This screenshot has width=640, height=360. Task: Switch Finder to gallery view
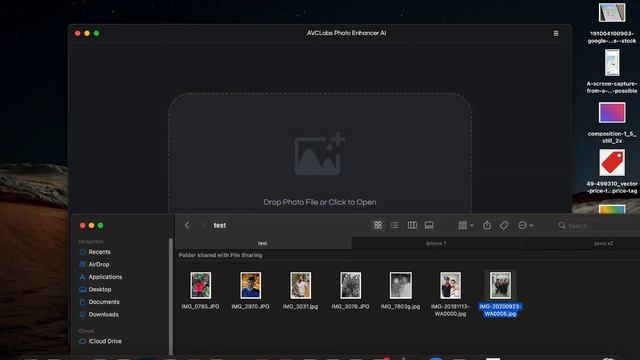point(429,225)
